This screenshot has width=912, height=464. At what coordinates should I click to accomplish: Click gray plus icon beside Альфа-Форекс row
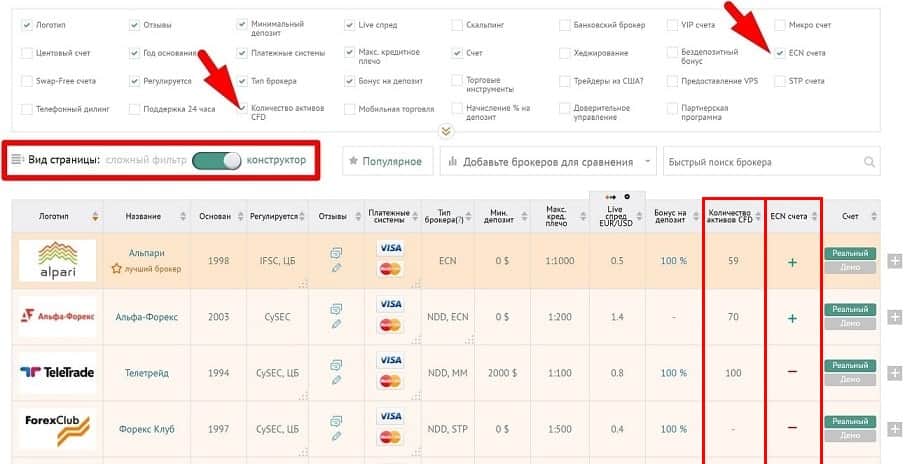(895, 317)
